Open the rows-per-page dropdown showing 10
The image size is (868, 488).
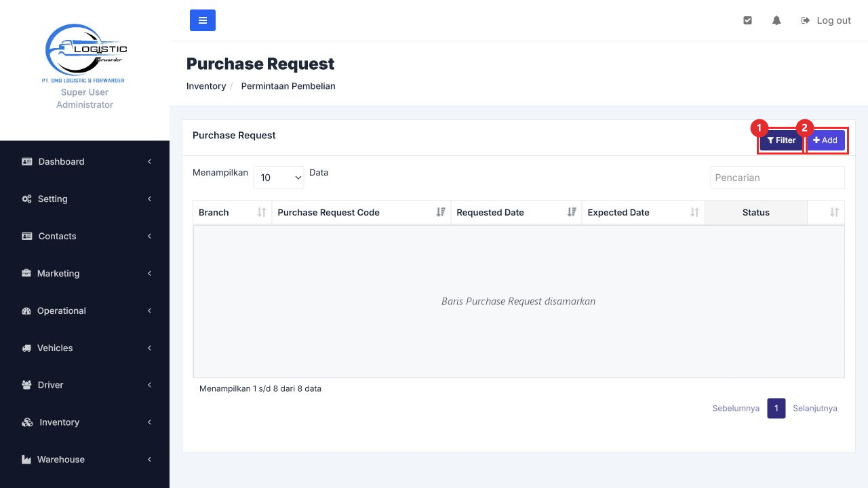tap(279, 178)
